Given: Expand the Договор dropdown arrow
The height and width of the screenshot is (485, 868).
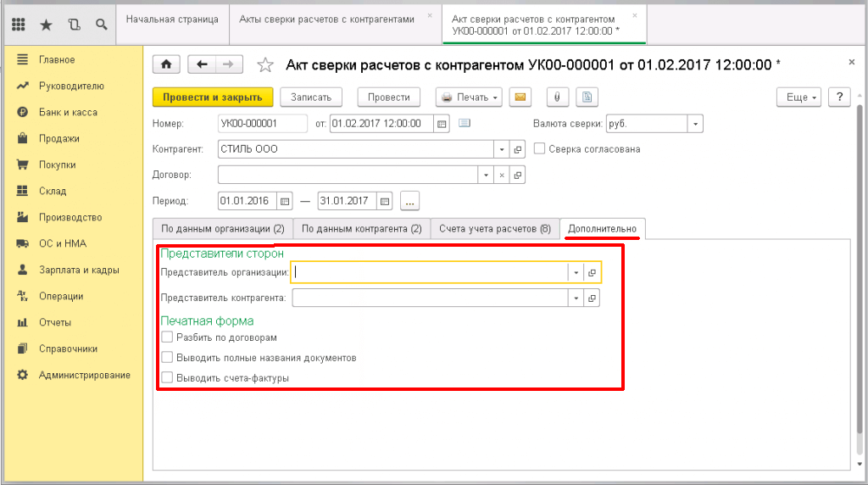Looking at the screenshot, I should click(486, 175).
